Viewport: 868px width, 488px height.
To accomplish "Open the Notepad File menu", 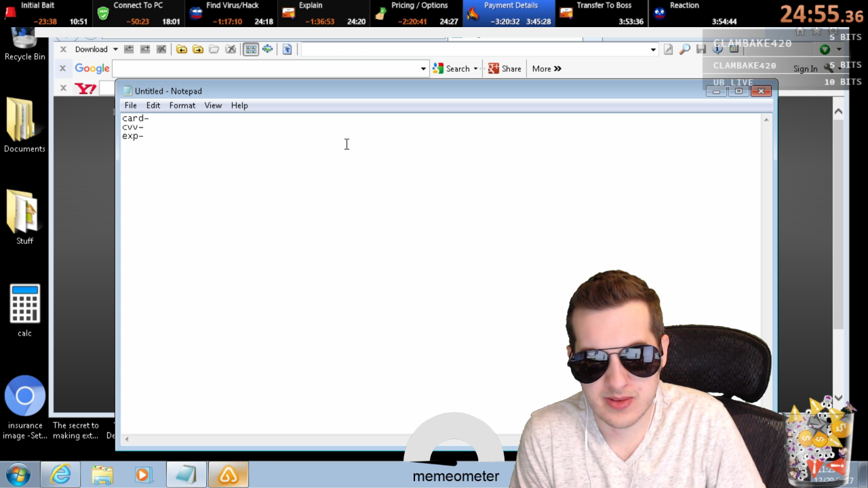I will (131, 106).
